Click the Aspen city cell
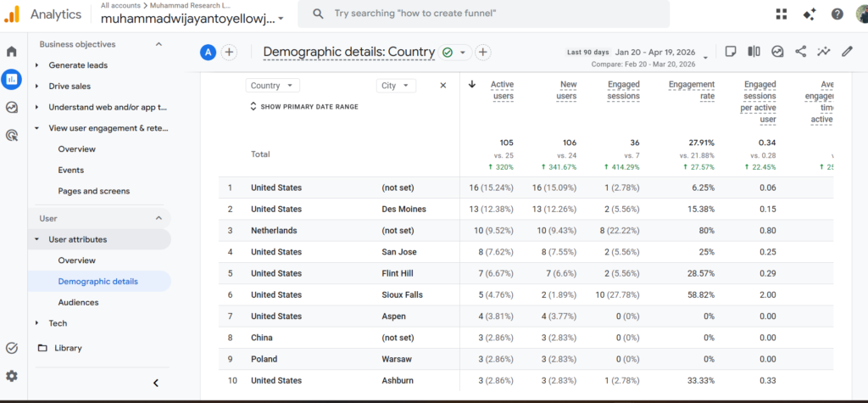The image size is (868, 403). click(393, 316)
